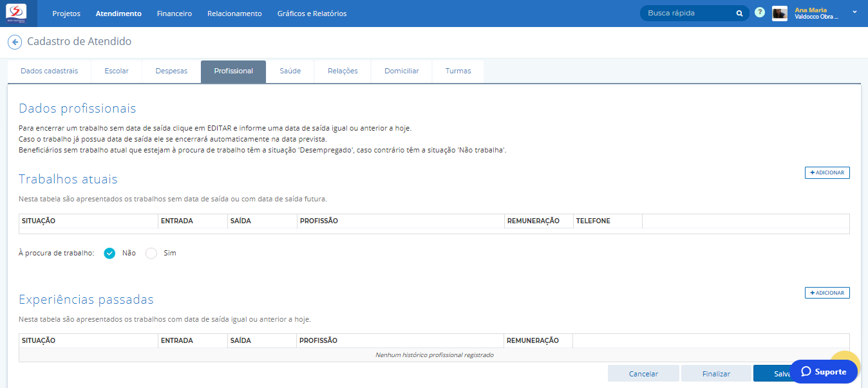Select 'Não' for À procura de trabalho
Screen dimensions: 868x388
[109, 253]
